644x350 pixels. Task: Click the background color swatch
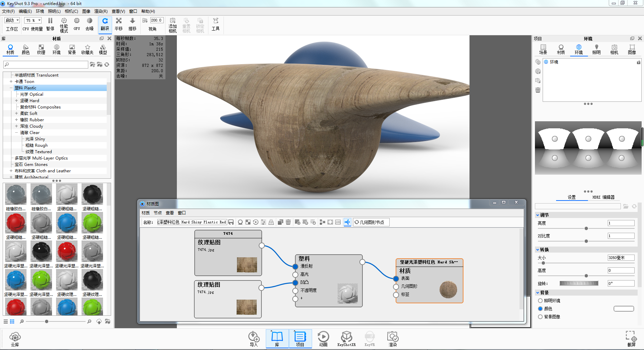(624, 309)
